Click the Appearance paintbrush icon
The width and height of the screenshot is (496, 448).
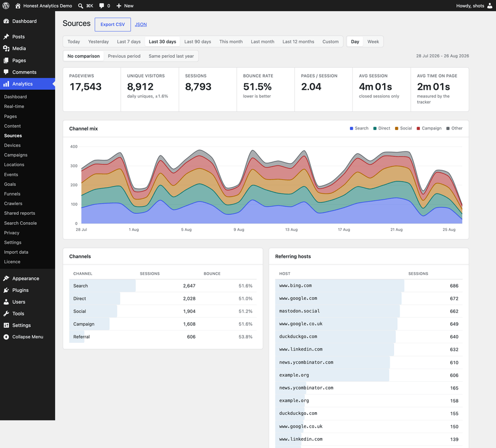(x=6, y=278)
